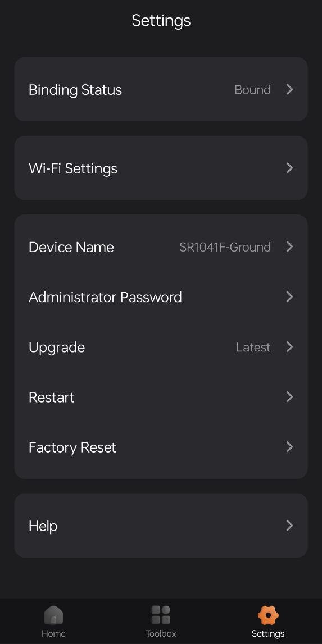
Task: Click the Help row chevron arrow
Action: 289,526
